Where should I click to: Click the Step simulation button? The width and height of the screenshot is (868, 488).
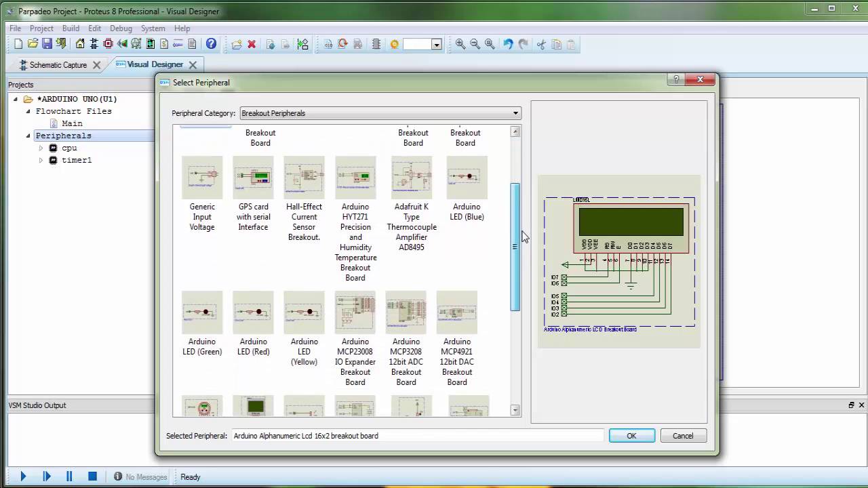coord(47,476)
